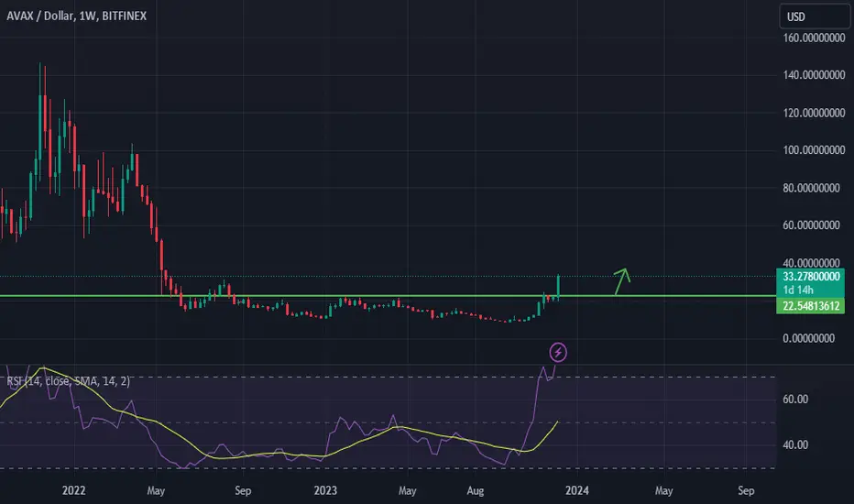
Task: Click the 40.00000000 price axis label
Action: point(812,263)
